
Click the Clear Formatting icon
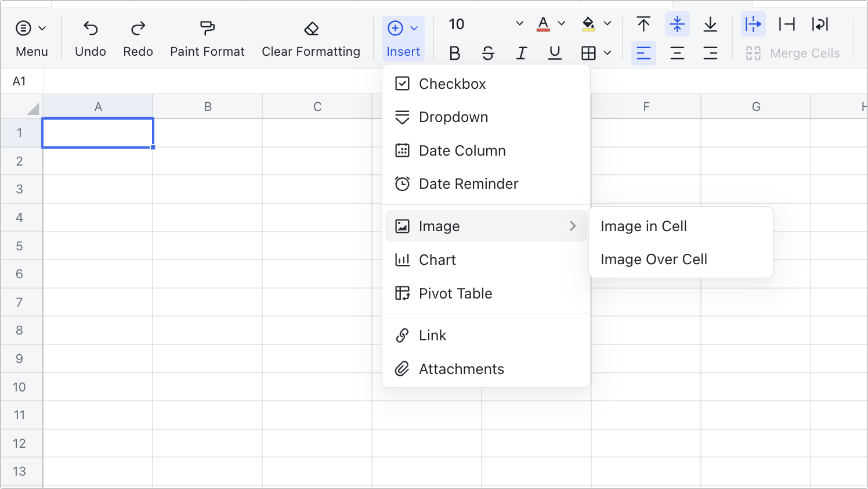tap(311, 27)
